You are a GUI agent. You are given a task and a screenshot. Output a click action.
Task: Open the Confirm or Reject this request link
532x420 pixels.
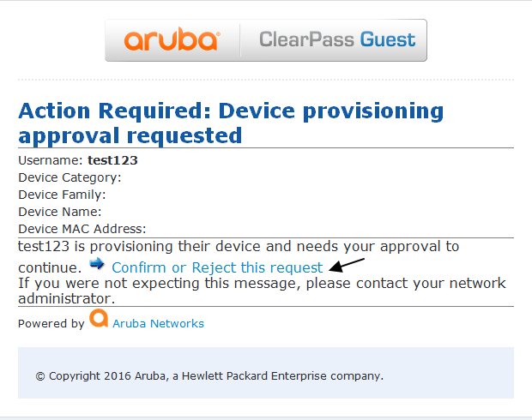(x=217, y=267)
